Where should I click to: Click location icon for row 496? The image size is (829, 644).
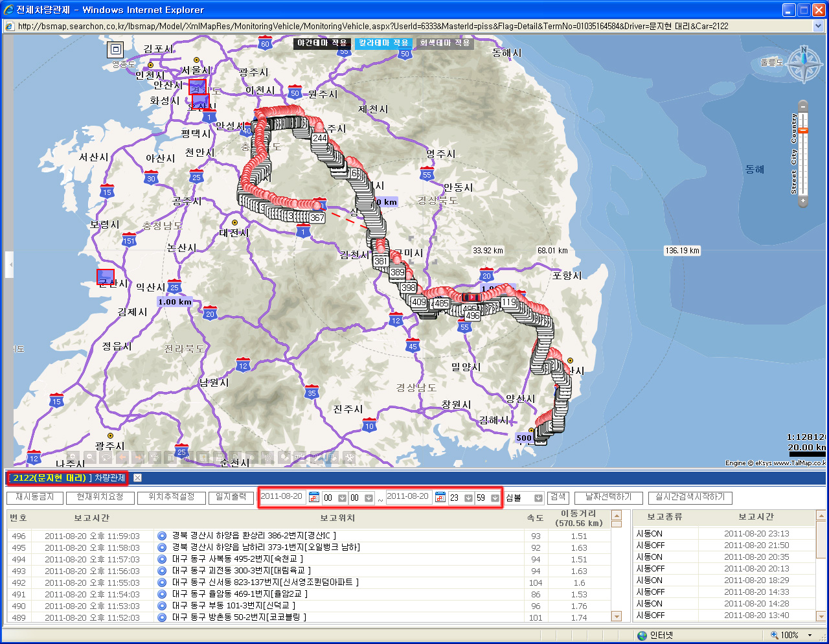162,536
